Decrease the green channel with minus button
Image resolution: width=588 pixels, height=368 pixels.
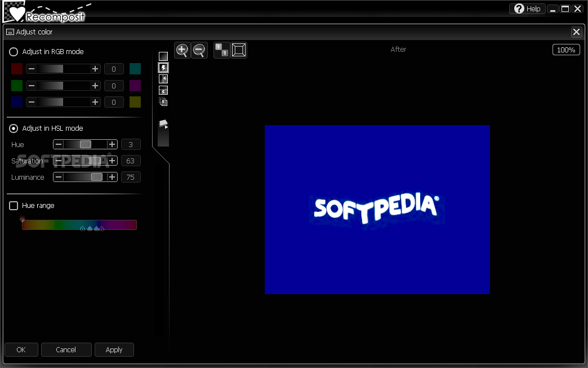(x=32, y=86)
